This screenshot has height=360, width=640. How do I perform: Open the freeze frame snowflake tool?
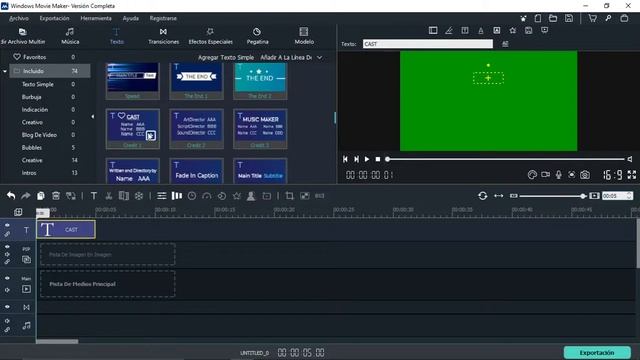139,196
